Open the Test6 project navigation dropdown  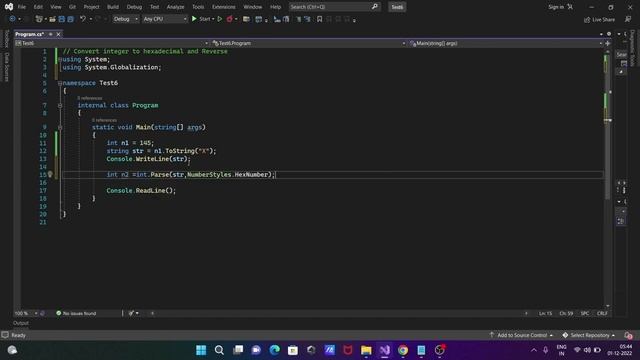111,43
